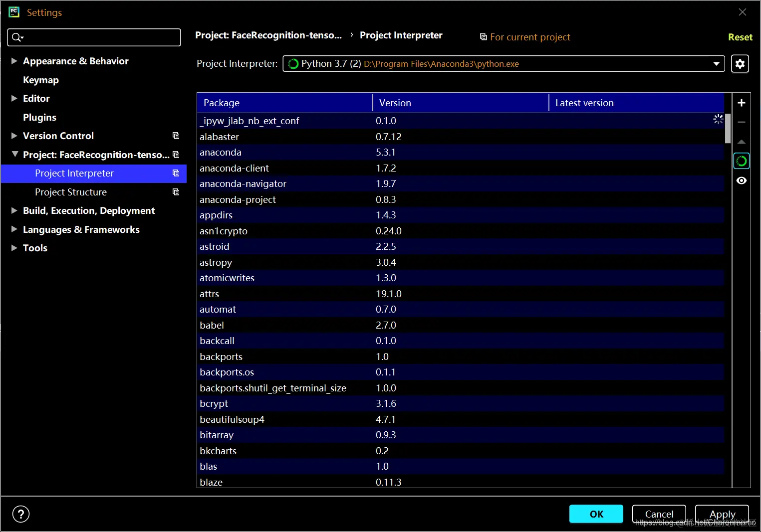The image size is (761, 532).
Task: Click the upgrade package up-arrow icon
Action: point(741,142)
